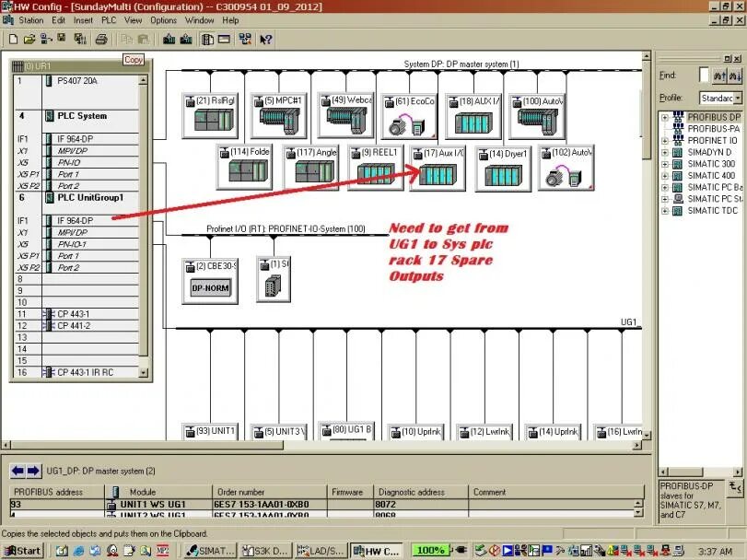
Task: Select the (21) RslRgl DP slave icon
Action: coord(210,116)
